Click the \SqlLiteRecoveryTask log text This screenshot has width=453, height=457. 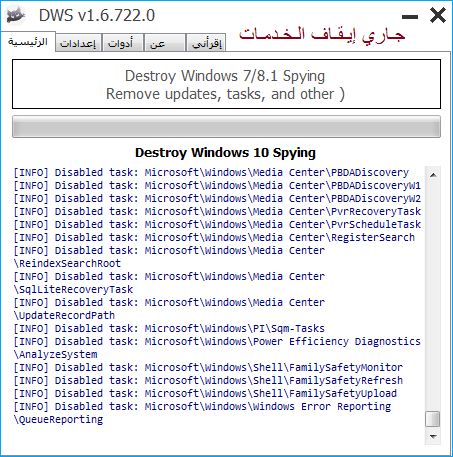[73, 290]
